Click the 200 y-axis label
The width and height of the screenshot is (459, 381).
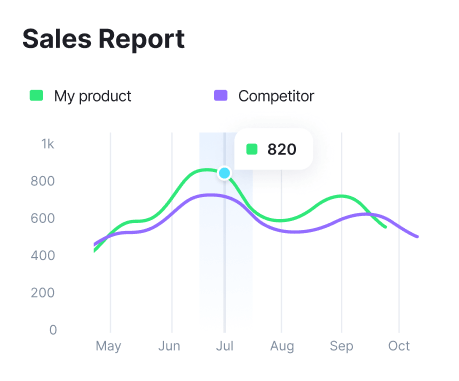coord(43,293)
